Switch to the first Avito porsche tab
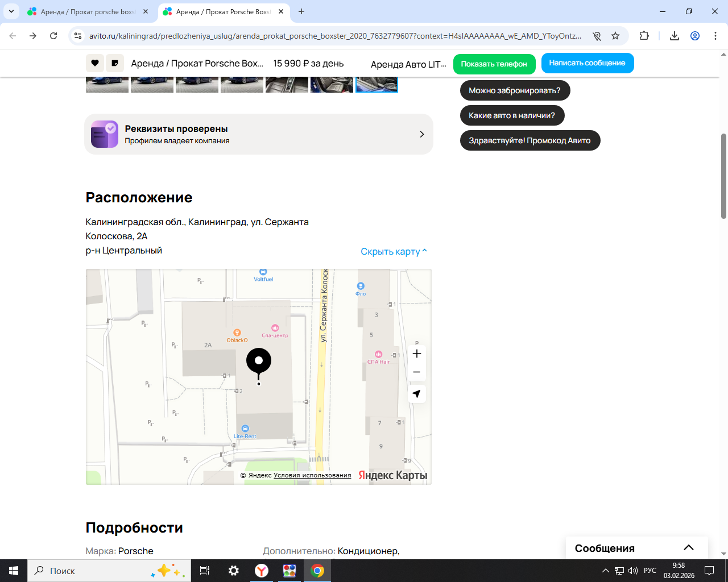 [x=88, y=11]
